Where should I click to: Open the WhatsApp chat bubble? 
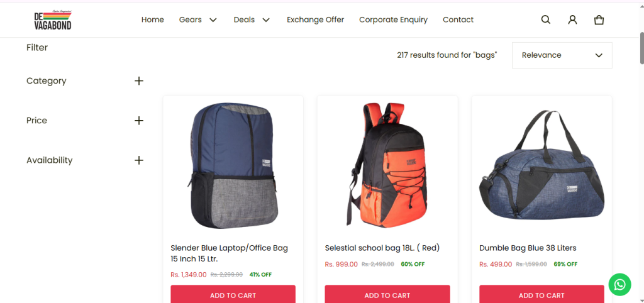point(619,285)
